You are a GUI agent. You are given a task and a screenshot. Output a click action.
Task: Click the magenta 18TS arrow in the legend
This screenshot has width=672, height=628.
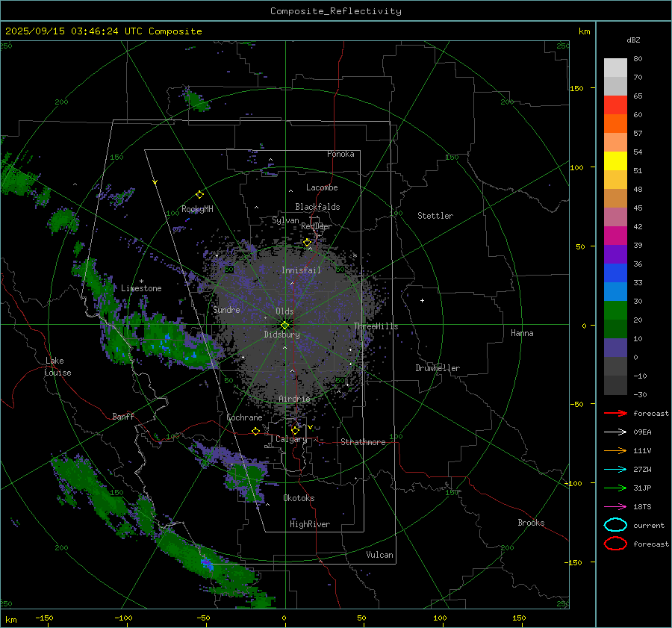coord(615,507)
